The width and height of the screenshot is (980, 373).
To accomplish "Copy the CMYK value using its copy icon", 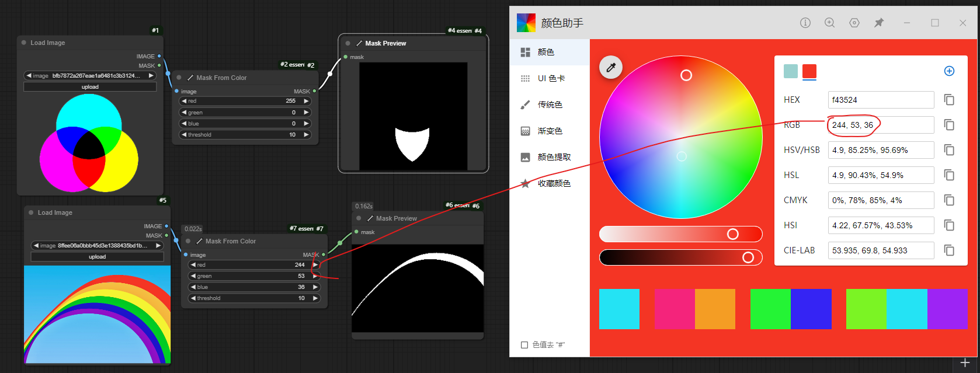I will 949,200.
